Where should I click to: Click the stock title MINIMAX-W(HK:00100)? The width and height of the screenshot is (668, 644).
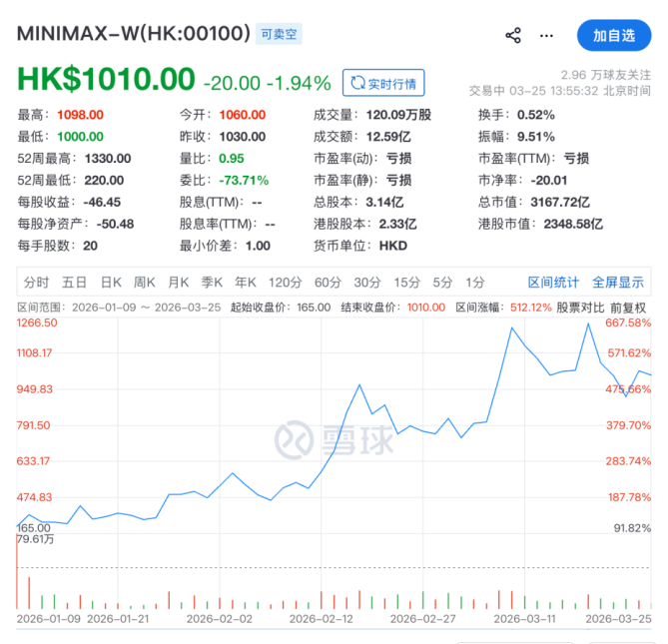tap(134, 33)
